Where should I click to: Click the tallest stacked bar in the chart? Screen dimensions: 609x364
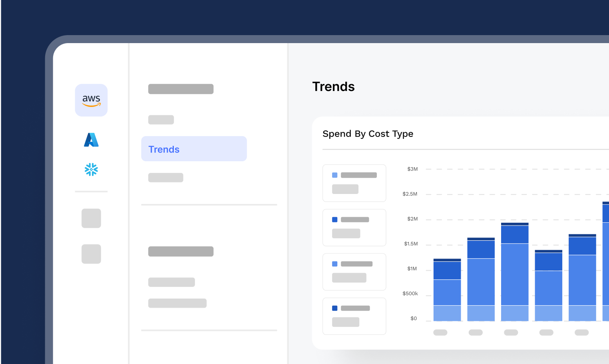605,259
